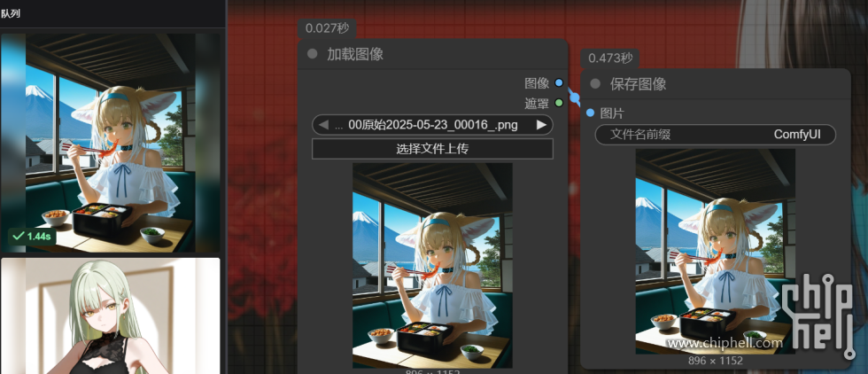Screen dimensions: 868x374
Task: Edit the 文件名前缀 ComfyUI field
Action: click(x=716, y=134)
